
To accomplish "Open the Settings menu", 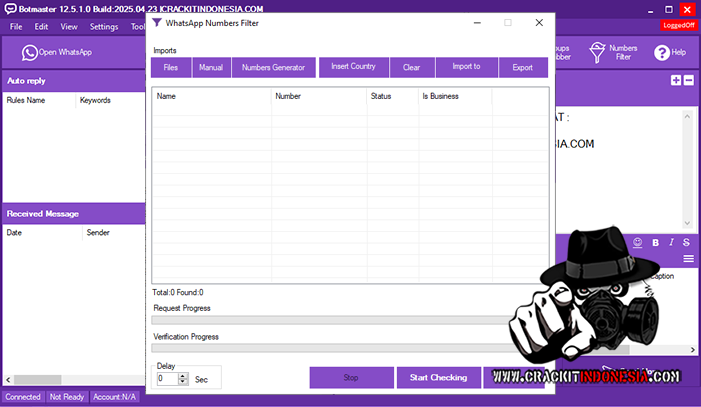I will tap(103, 26).
